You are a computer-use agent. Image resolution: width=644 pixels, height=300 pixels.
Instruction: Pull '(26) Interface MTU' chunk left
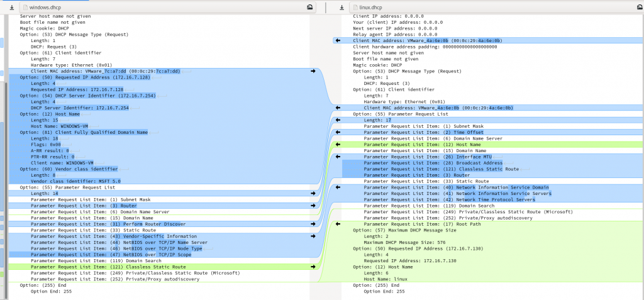point(338,157)
